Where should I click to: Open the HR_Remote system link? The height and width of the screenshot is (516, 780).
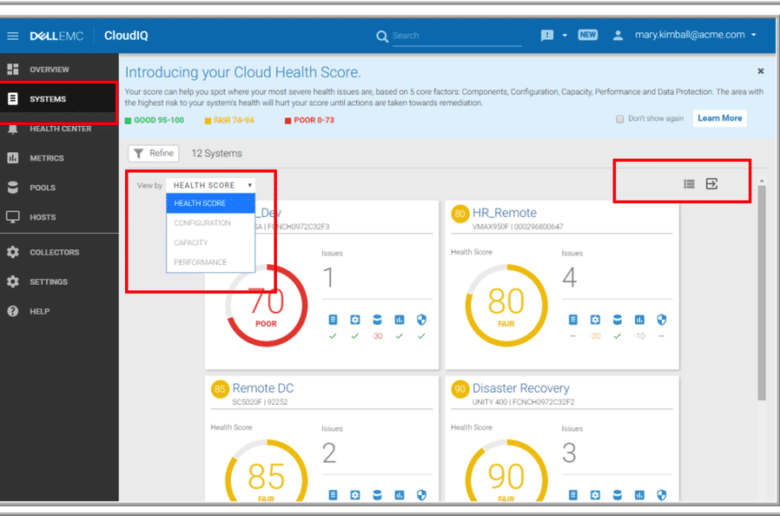click(504, 213)
